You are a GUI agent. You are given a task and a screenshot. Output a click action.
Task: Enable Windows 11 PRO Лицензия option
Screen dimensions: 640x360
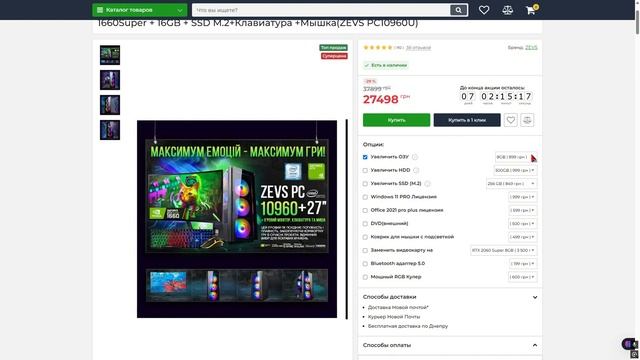coord(365,197)
